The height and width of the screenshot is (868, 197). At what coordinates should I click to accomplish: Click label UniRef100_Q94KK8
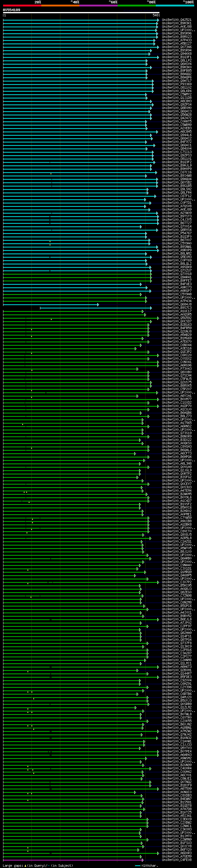[176, 54]
